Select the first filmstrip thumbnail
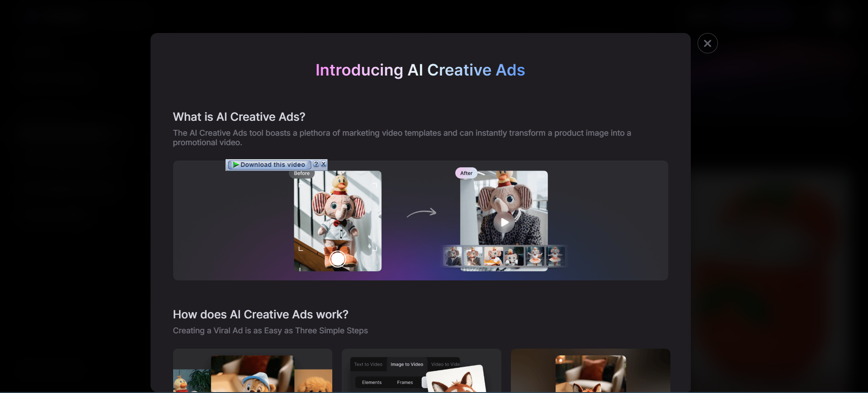This screenshot has width=868, height=393. coord(453,256)
